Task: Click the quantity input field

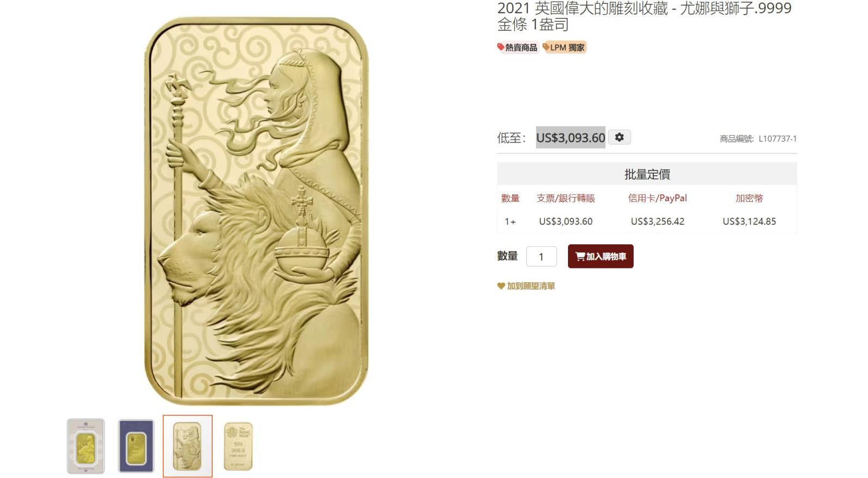Action: [x=541, y=257]
